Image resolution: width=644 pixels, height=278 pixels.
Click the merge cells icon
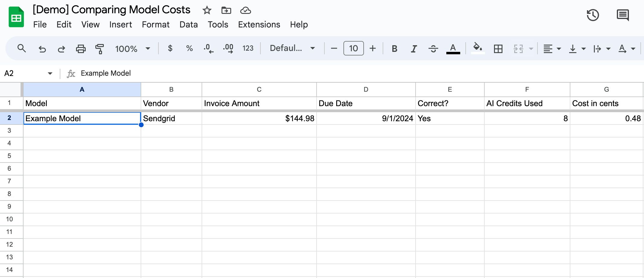518,49
